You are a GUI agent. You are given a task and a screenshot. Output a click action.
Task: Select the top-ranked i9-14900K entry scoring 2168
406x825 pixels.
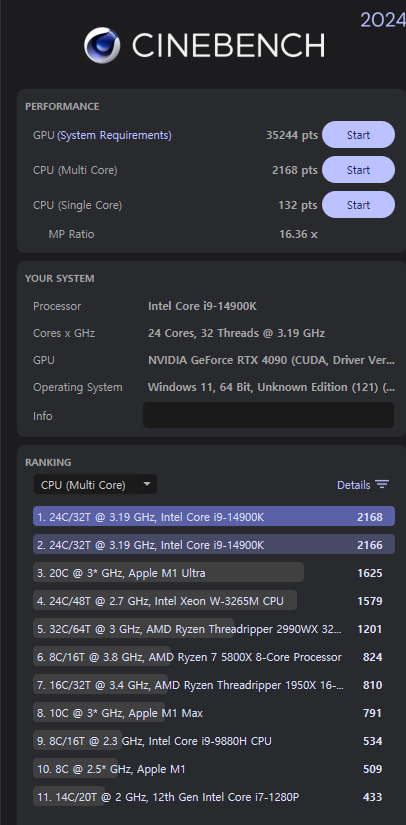214,517
